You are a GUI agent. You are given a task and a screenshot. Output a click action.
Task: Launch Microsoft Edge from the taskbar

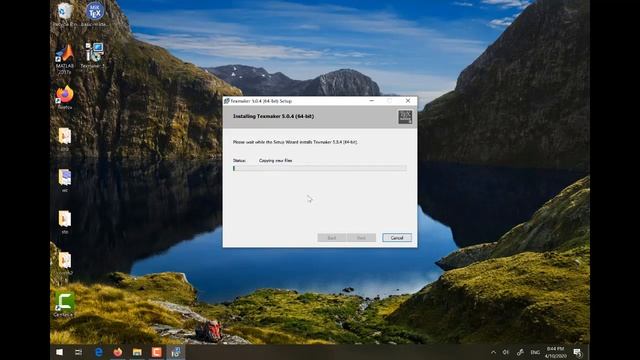(98, 352)
